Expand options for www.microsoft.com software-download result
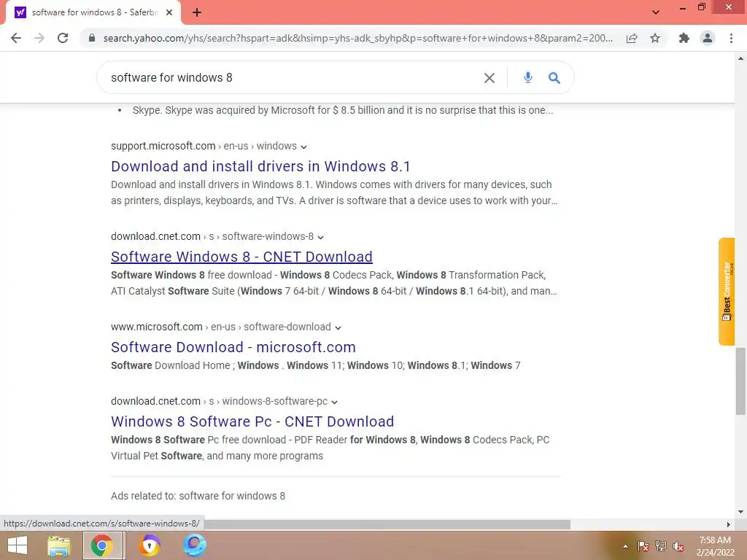Image resolution: width=747 pixels, height=560 pixels. pyautogui.click(x=338, y=327)
